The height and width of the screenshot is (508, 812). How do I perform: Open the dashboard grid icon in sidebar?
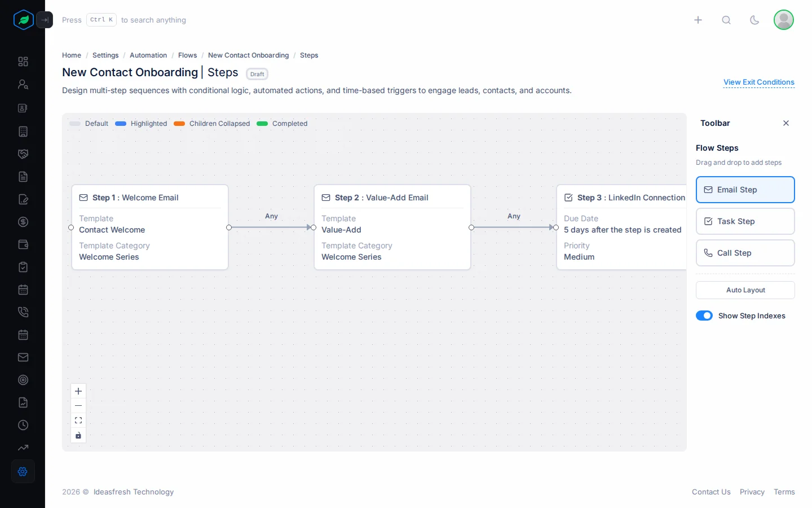tap(23, 62)
